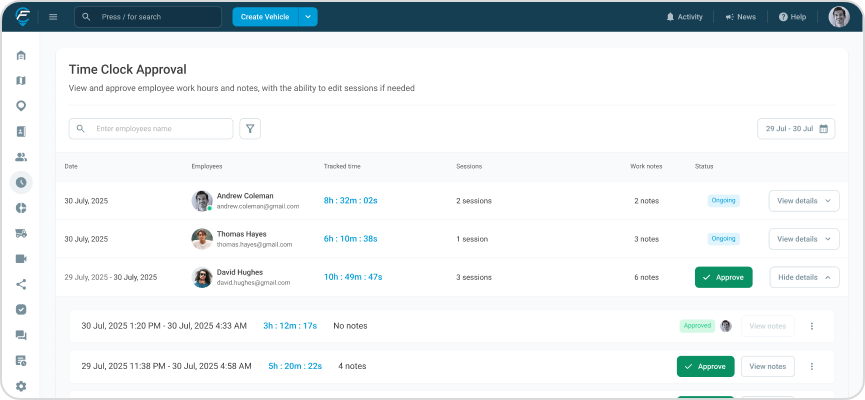865x400 pixels.
Task: Click the '2 sessions' cell
Action: click(473, 201)
